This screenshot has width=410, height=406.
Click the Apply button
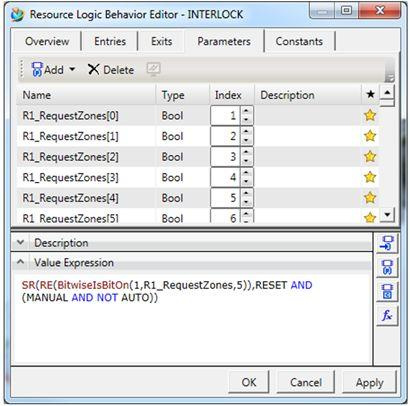[x=370, y=383]
